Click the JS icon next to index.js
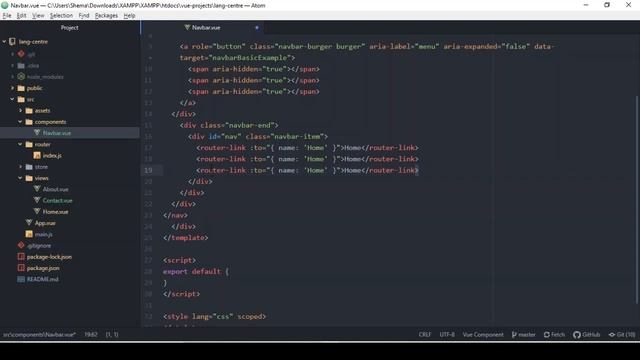The height and width of the screenshot is (360, 640). click(37, 156)
